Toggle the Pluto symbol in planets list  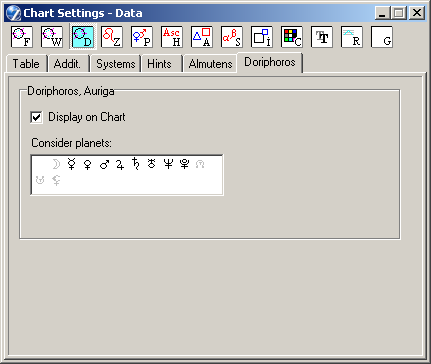pyautogui.click(x=184, y=164)
